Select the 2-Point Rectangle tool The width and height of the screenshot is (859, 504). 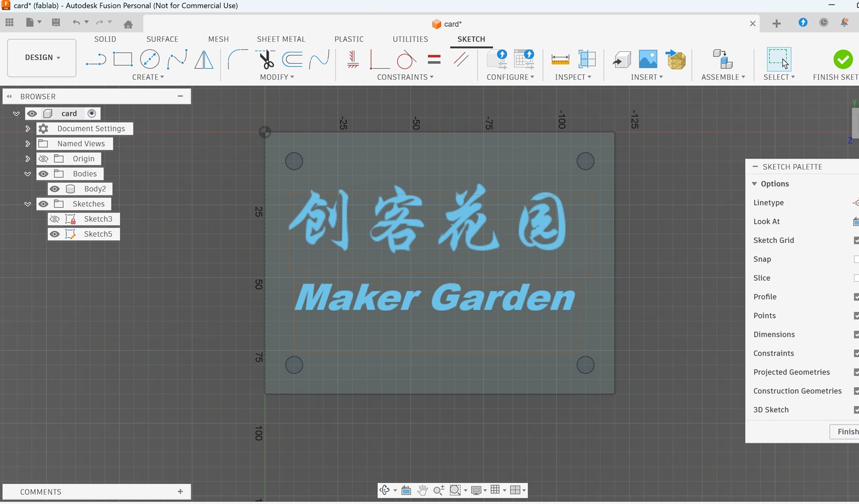coord(122,59)
